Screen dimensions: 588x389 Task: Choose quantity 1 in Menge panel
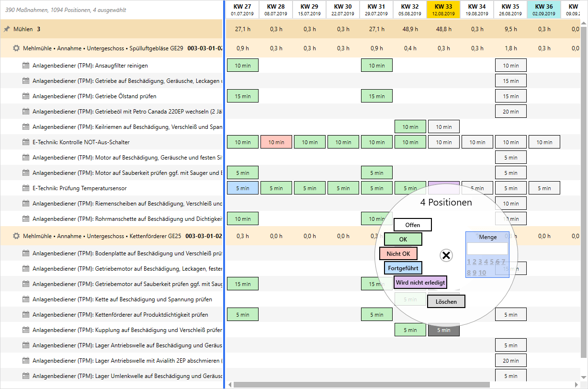click(468, 262)
